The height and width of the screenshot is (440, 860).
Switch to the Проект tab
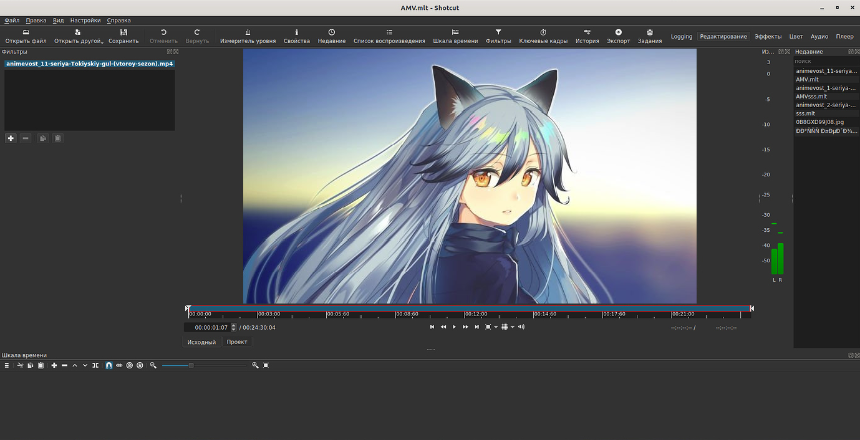237,342
